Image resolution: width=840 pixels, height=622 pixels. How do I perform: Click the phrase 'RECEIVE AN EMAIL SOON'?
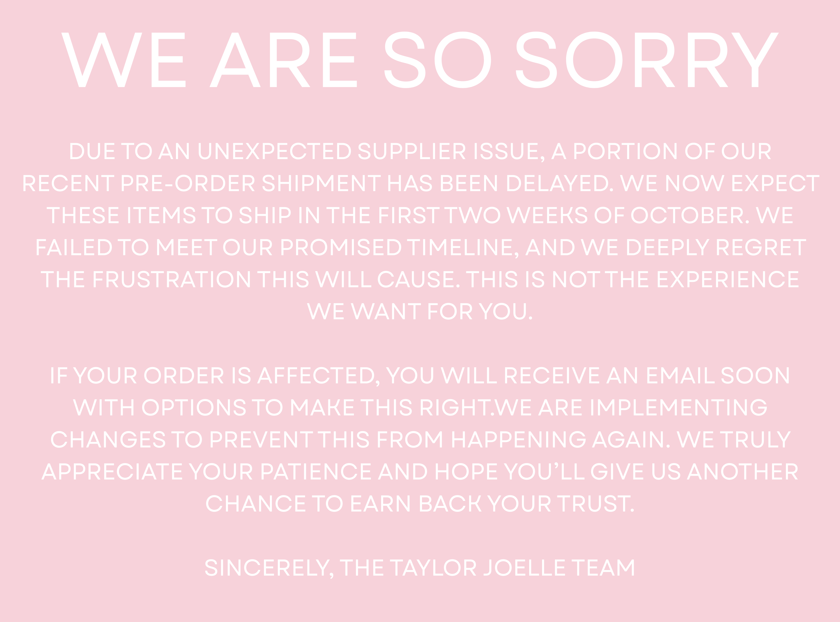point(647,376)
